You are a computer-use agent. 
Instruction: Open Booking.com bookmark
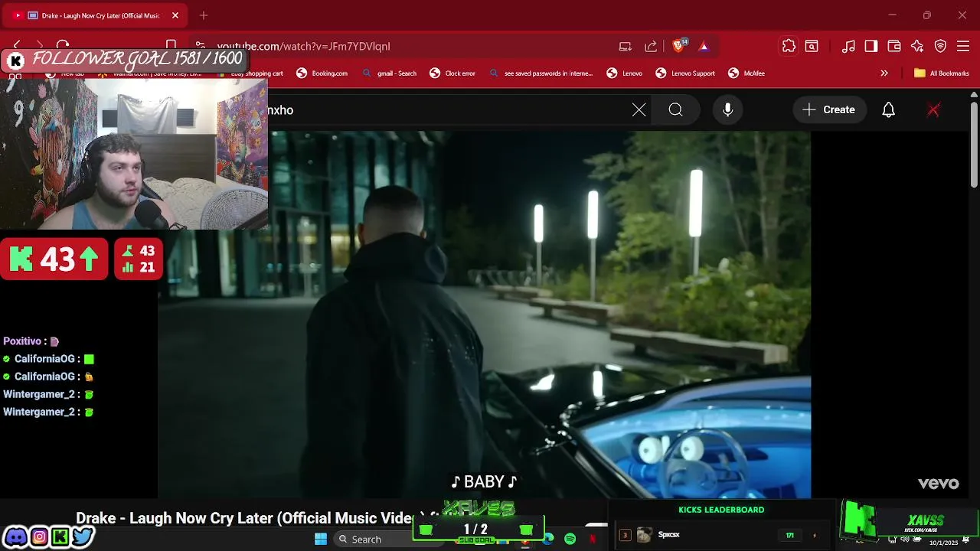[322, 73]
